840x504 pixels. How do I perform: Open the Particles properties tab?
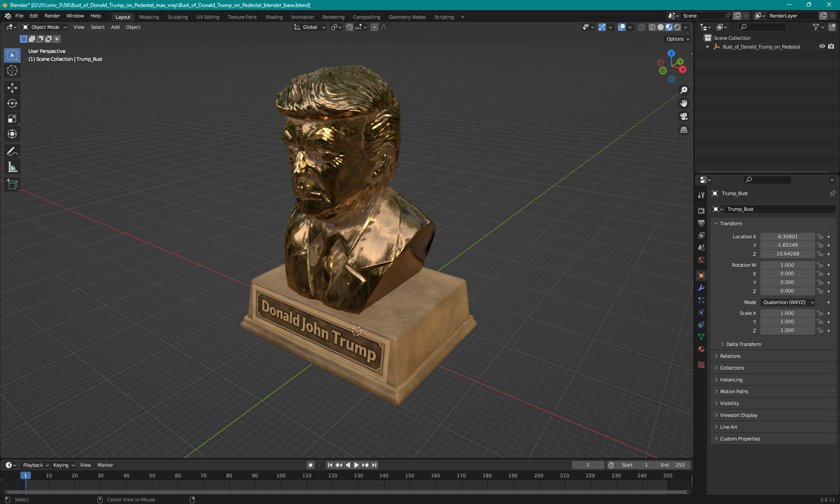701,300
